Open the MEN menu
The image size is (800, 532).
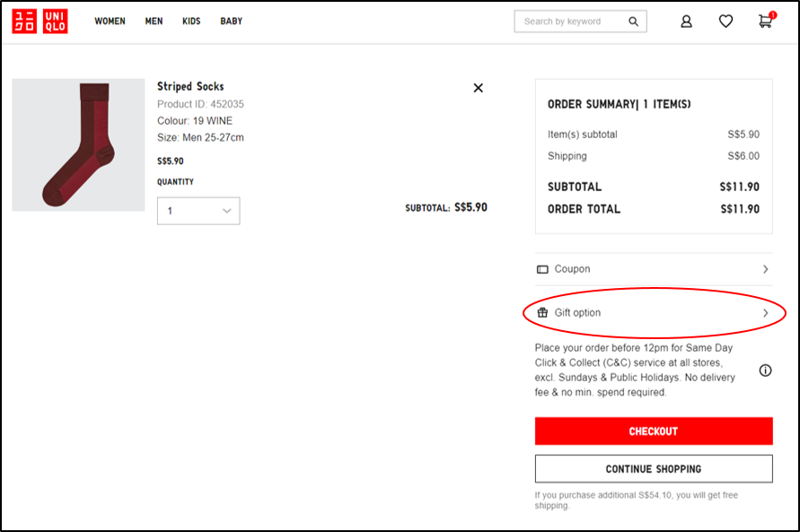click(x=154, y=22)
